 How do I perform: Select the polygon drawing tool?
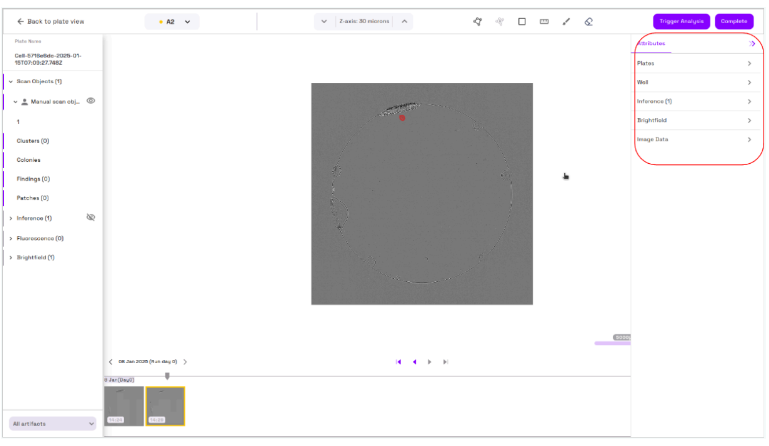[x=478, y=21]
